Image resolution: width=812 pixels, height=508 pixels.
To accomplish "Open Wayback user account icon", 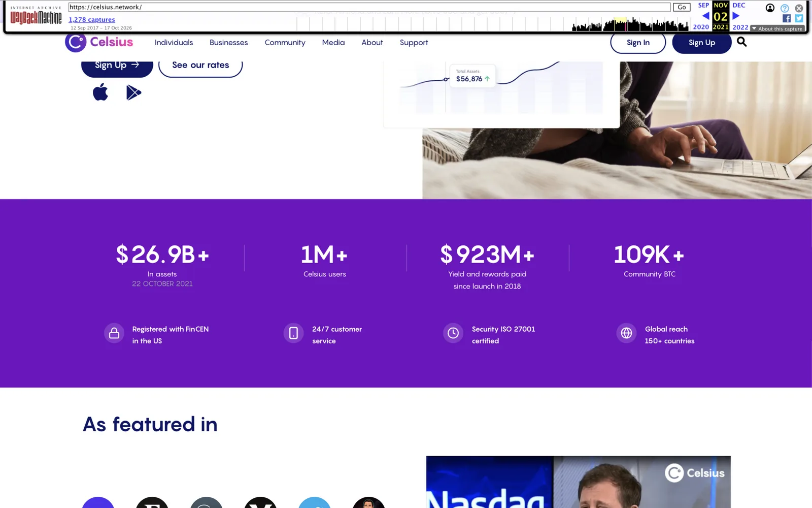I will pyautogui.click(x=770, y=8).
